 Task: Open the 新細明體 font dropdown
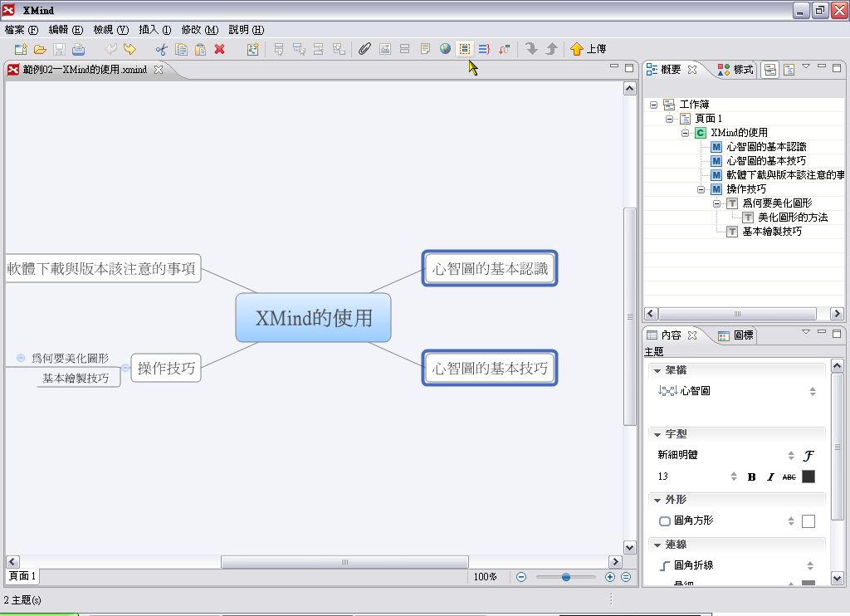791,456
